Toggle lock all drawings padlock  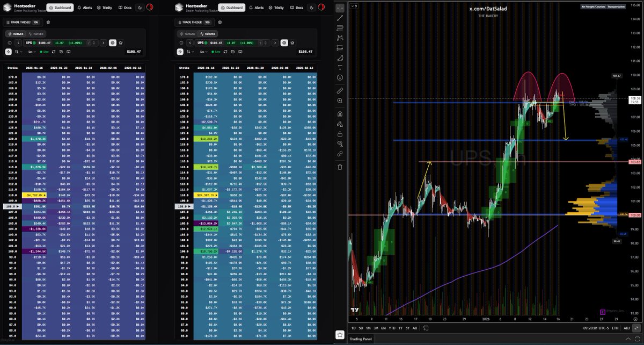tap(340, 134)
